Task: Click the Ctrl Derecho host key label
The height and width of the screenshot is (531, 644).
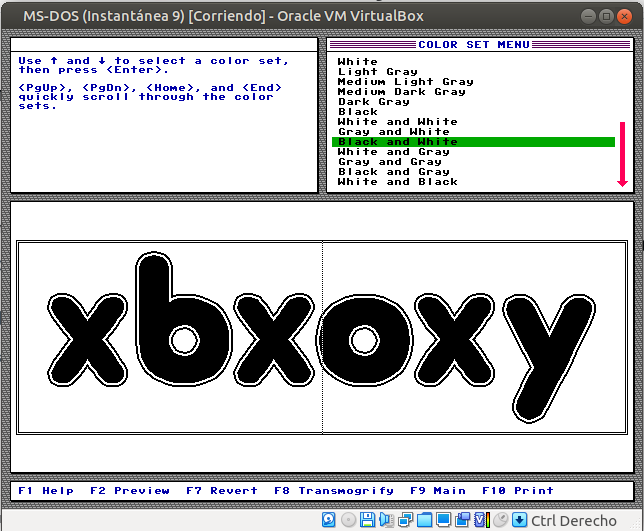Action: (x=573, y=521)
